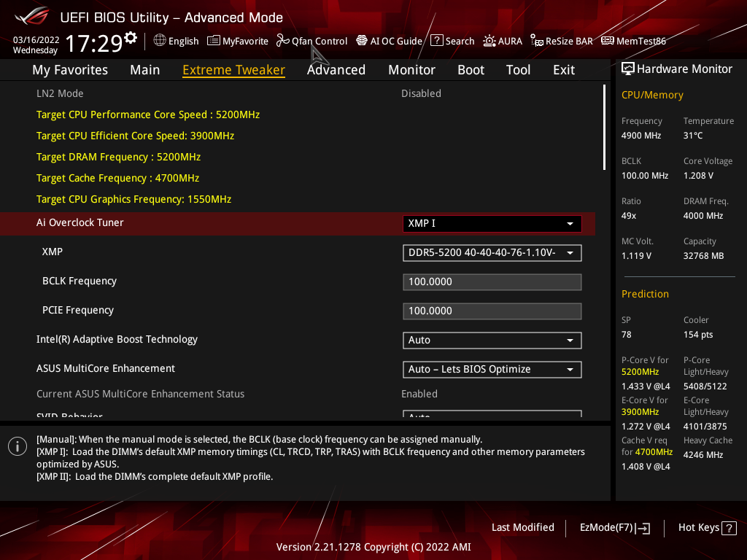The image size is (747, 560).
Task: Open Intel Adaptive Boost Technology dropdown
Action: pos(492,341)
